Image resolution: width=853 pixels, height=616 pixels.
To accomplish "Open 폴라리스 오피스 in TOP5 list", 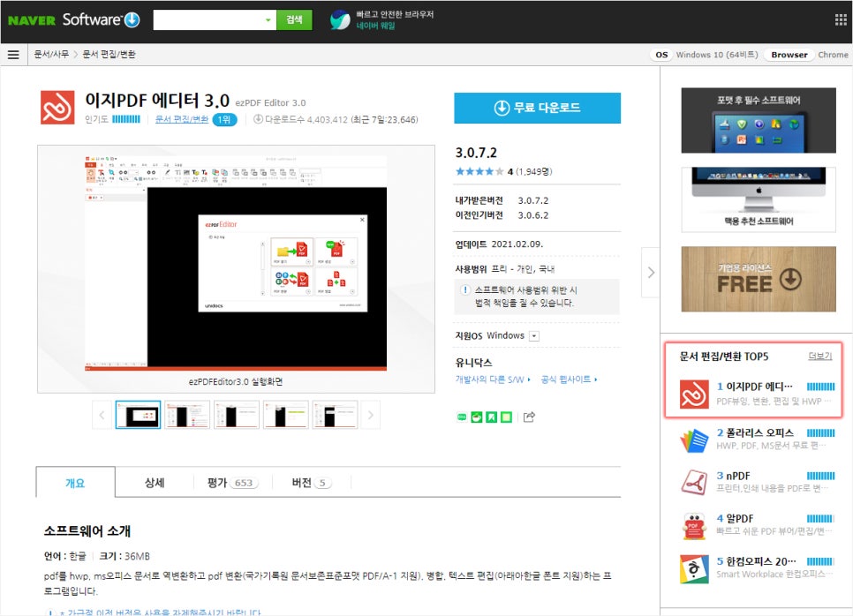I will 759,432.
